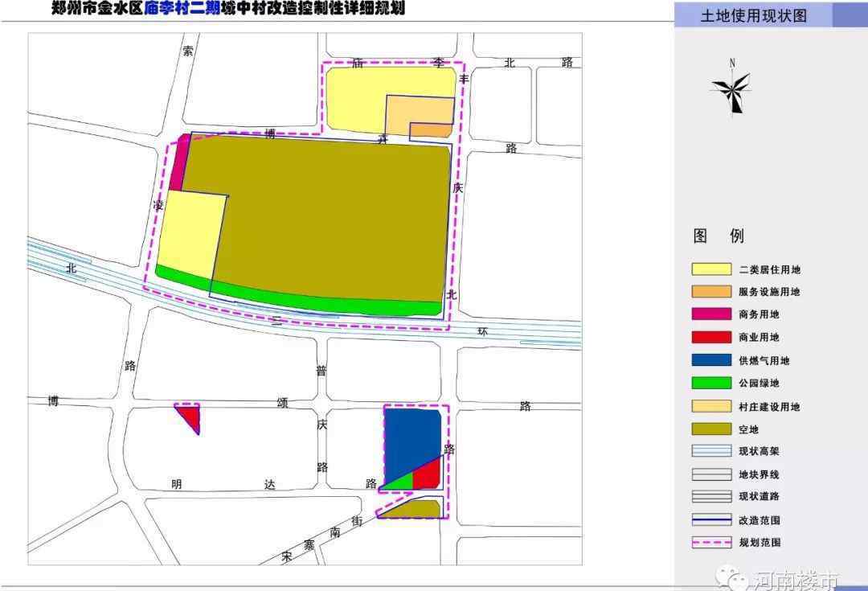The image size is (868, 591).
Task: Click the 图例 legend heading
Action: 719,236
